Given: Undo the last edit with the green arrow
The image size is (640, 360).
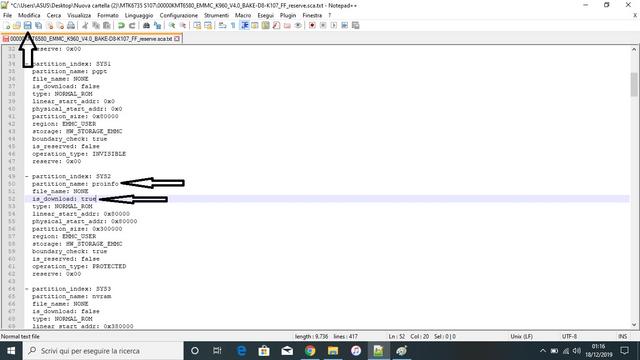Looking at the screenshot, I should point(121,25).
